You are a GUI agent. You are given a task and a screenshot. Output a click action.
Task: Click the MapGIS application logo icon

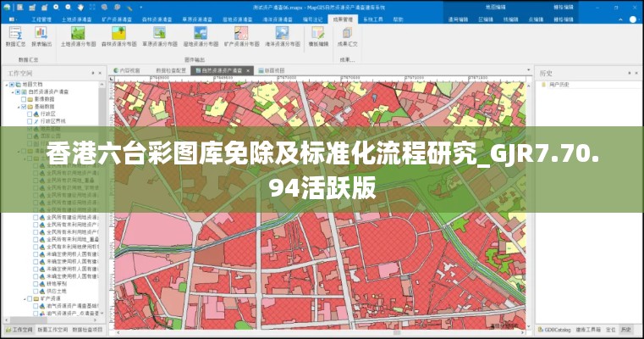click(7, 7)
